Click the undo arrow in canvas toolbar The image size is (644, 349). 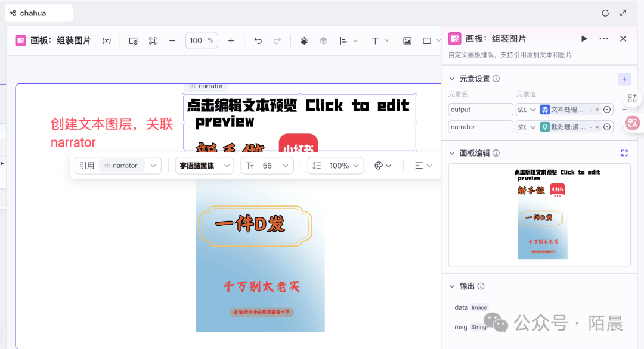pos(258,40)
